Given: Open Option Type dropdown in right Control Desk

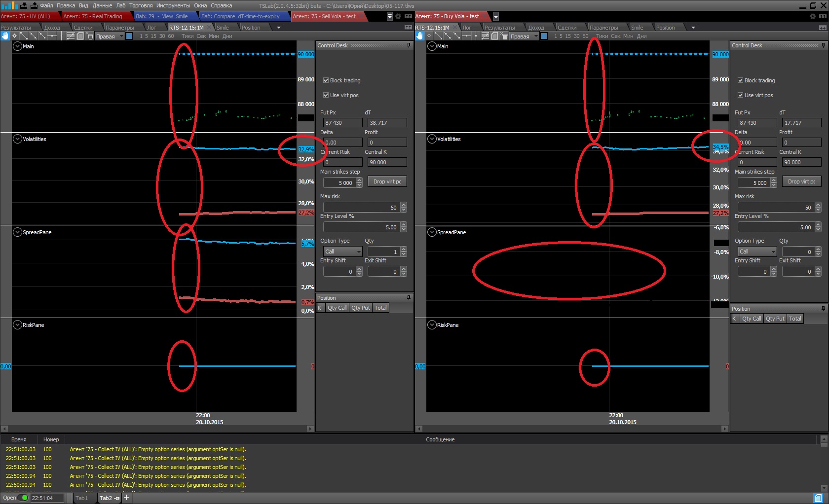Looking at the screenshot, I should pyautogui.click(x=757, y=252).
